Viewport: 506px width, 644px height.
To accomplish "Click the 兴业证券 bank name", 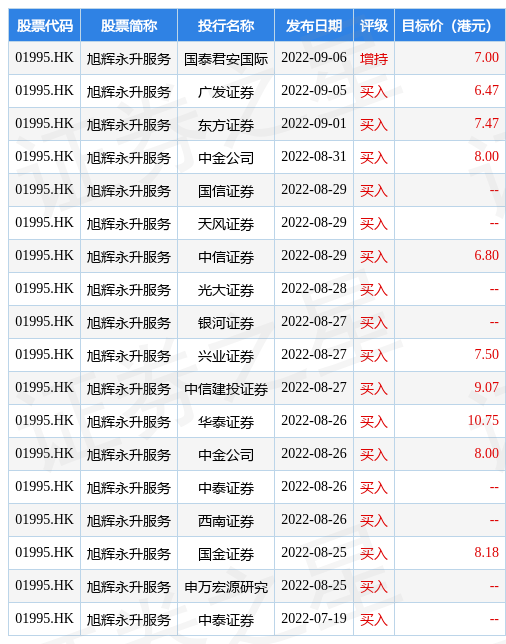I will click(226, 356).
